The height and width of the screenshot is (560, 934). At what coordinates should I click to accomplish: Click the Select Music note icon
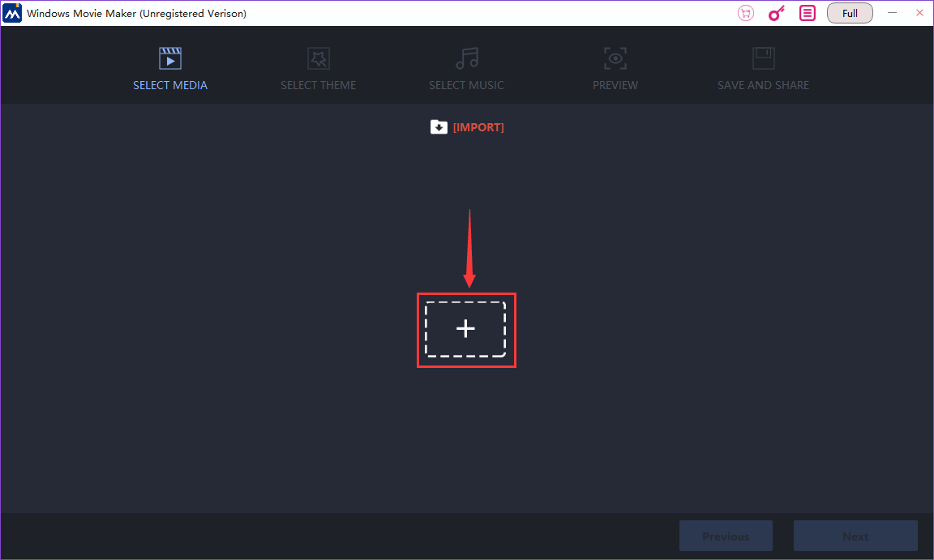[467, 58]
